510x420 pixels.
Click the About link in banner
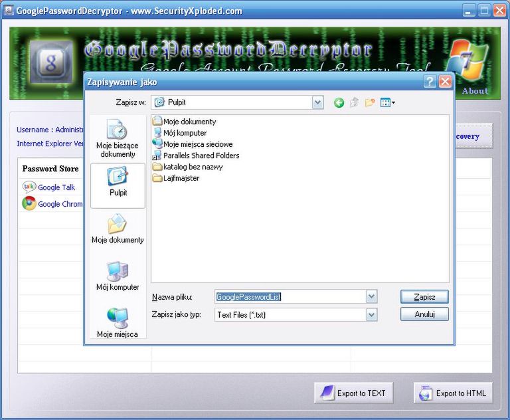pyautogui.click(x=475, y=91)
